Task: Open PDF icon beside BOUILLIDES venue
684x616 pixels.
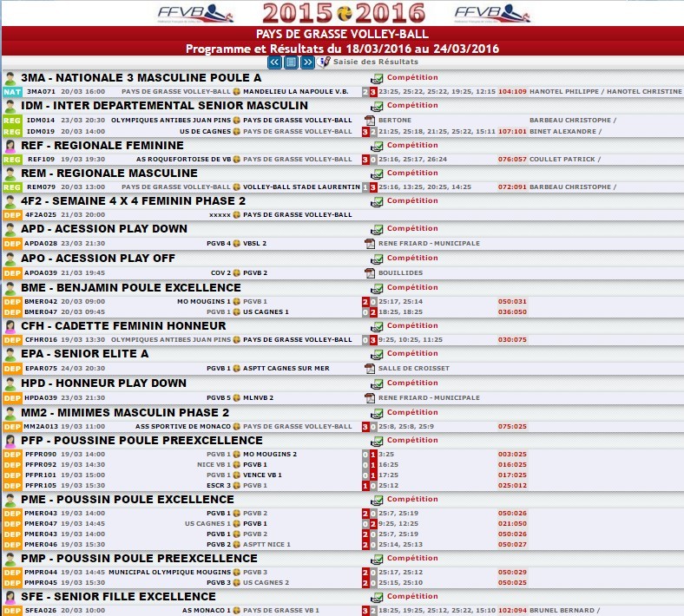Action: coord(369,272)
